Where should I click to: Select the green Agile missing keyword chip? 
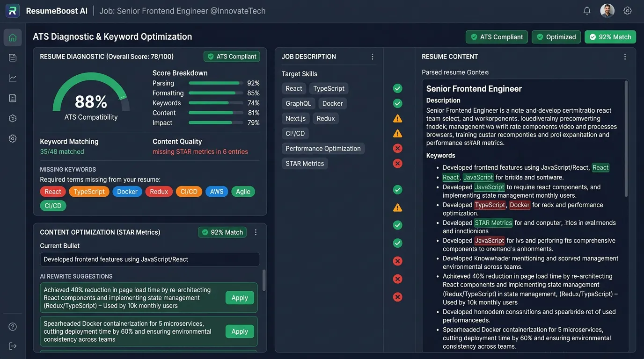point(243,192)
